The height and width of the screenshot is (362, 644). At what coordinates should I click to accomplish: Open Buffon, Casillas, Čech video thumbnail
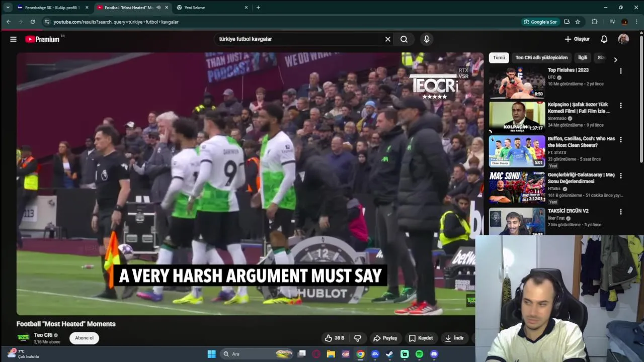[517, 151]
